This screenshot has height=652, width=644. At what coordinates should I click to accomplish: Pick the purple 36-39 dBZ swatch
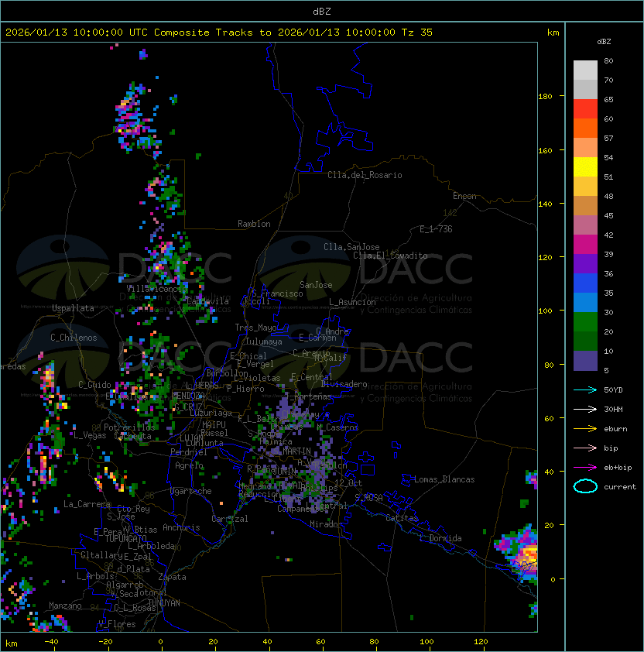[585, 264]
